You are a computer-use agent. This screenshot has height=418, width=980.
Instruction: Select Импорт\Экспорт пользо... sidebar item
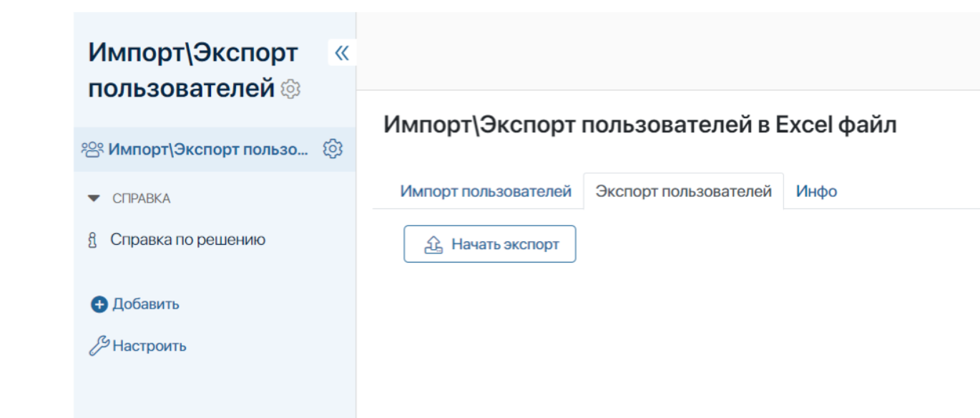(208, 149)
